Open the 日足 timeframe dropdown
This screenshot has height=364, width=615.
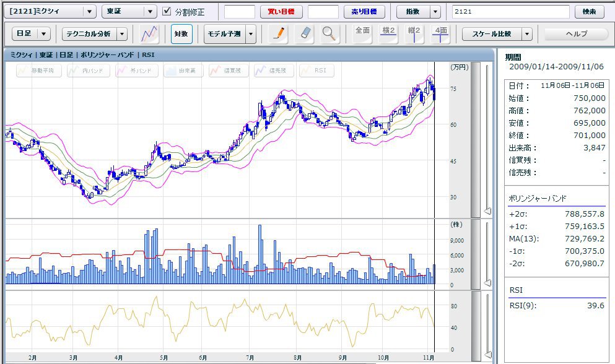click(x=31, y=34)
